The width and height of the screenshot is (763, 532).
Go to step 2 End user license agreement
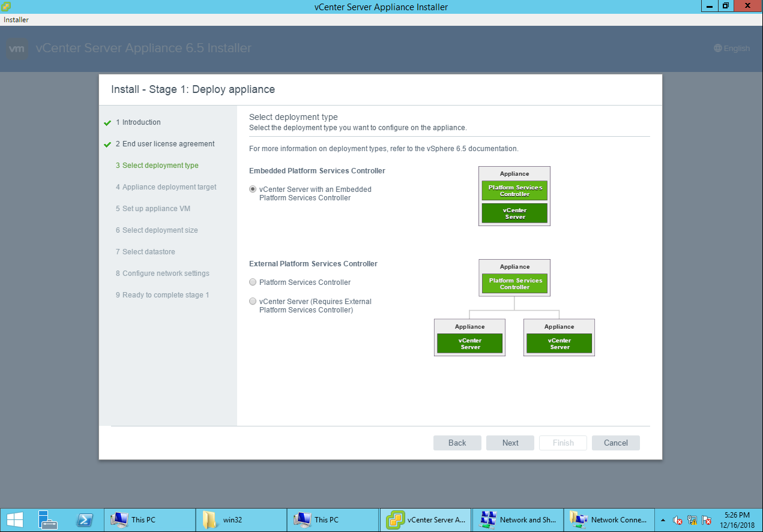(165, 144)
